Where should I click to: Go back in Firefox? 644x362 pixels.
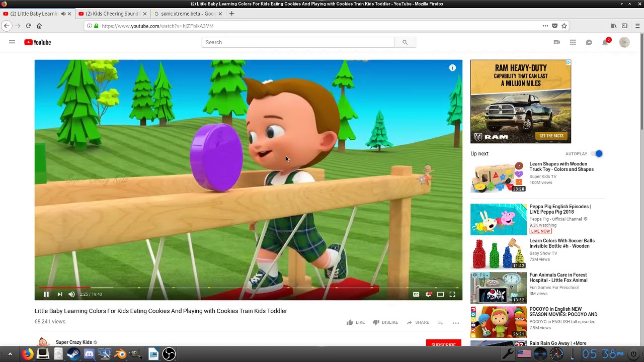(7, 26)
